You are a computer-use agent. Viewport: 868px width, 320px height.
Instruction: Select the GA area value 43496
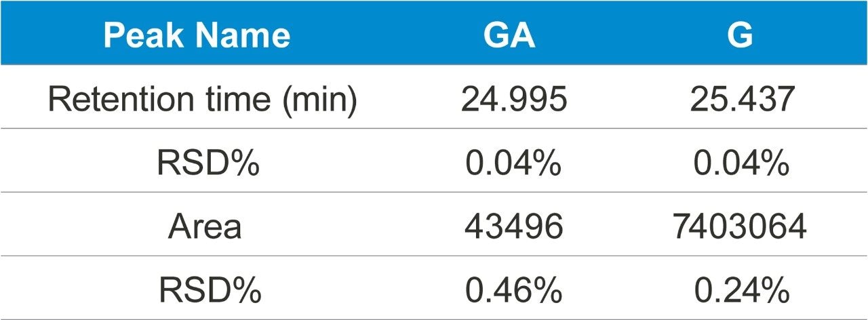tap(513, 228)
